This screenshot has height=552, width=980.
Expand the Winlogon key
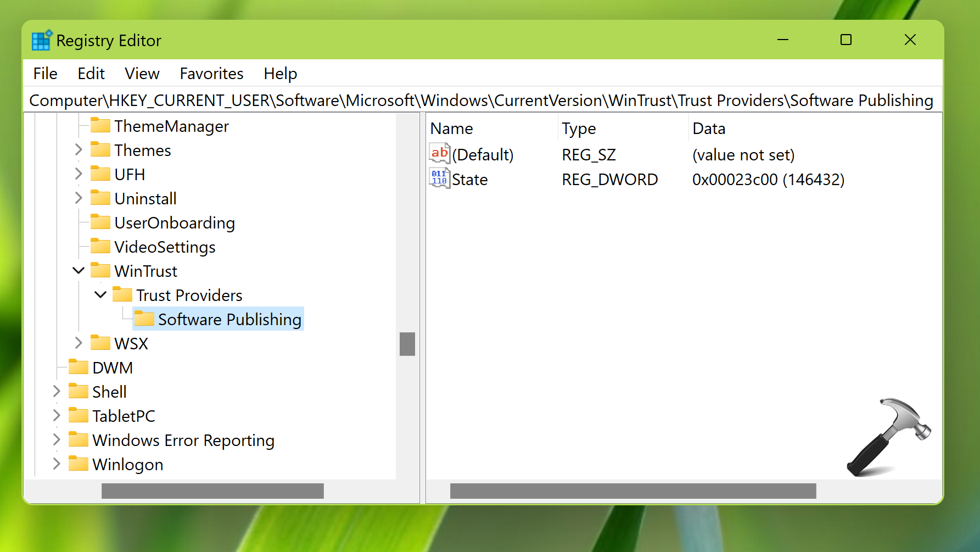57,464
